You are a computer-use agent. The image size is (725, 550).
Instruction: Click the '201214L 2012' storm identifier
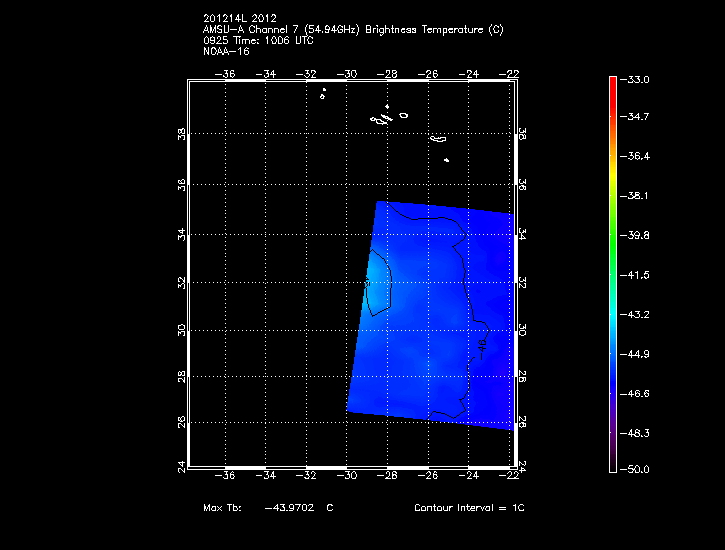238,18
